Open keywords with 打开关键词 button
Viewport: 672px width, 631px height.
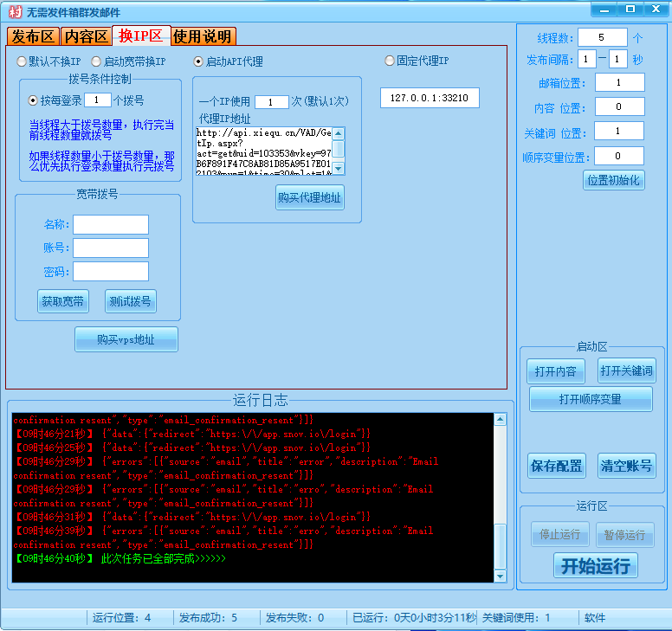click(626, 371)
